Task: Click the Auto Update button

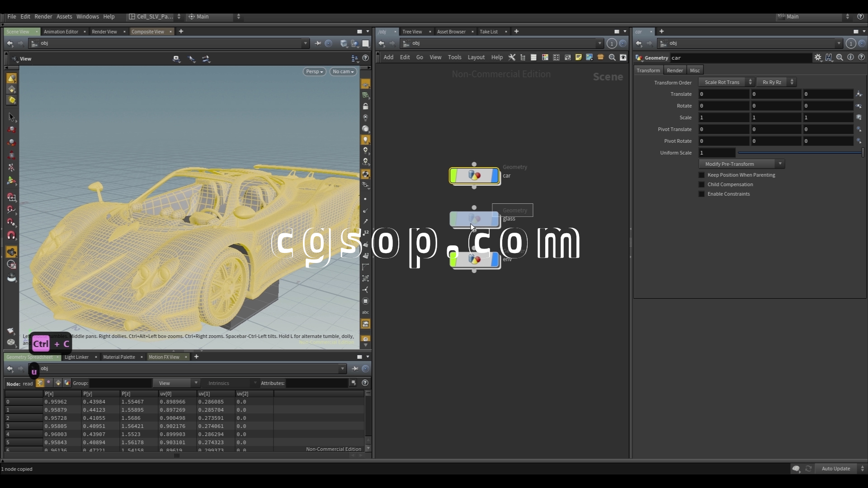Action: click(835, 469)
